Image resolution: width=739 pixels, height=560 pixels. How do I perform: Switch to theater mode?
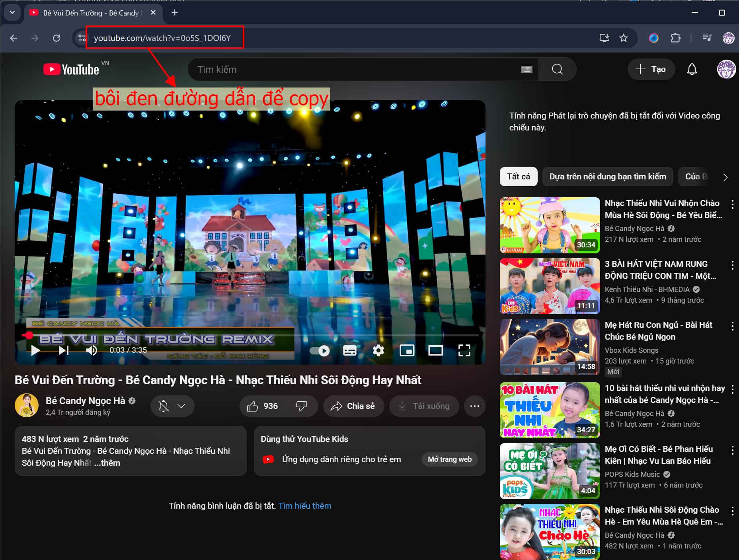(x=435, y=350)
